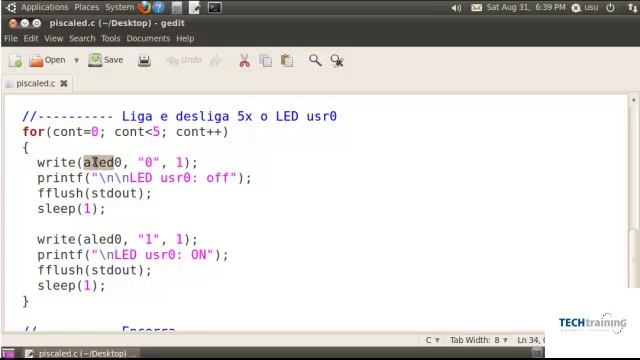Screen dimensions: 640x360
Task: Cut selection with scissors icon
Action: [x=244, y=61]
